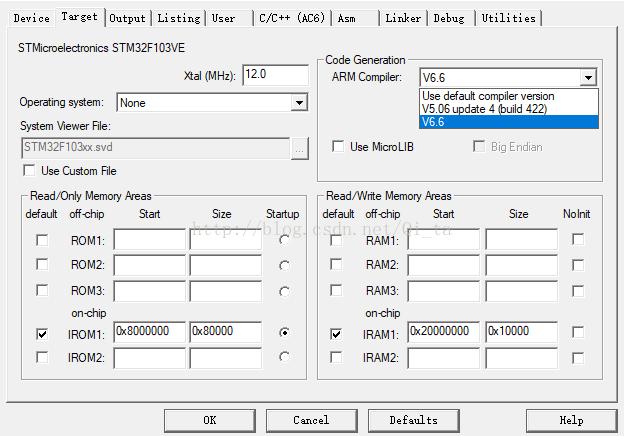Click the IROM2 Start field
Screen dimensions: 624x436
150,358
